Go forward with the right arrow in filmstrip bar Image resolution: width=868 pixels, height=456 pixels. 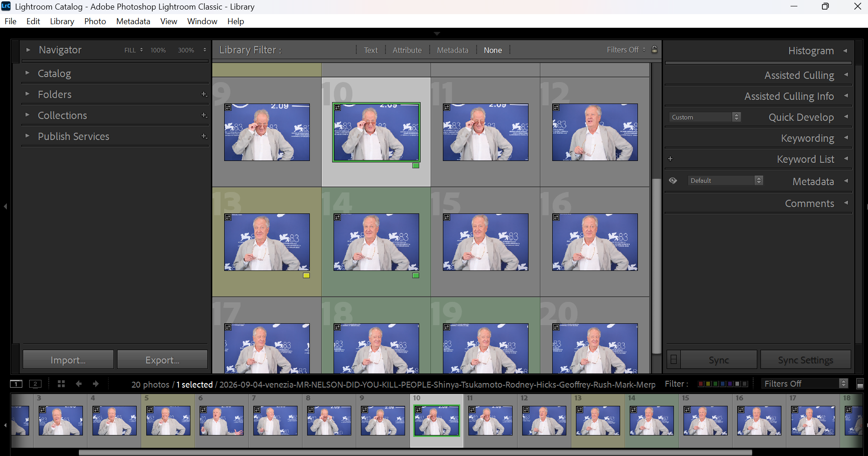click(x=96, y=384)
